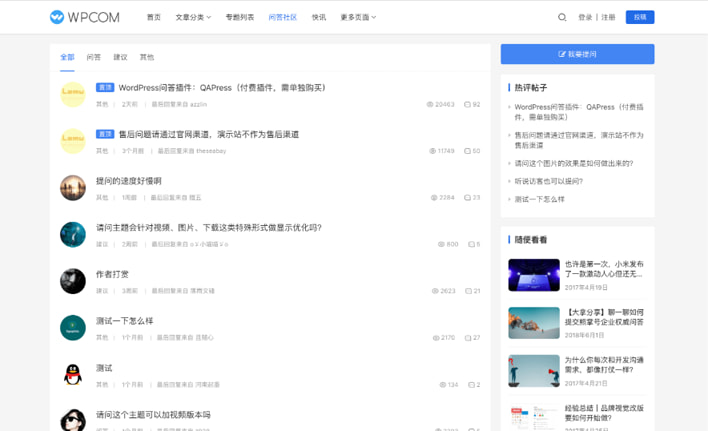
Task: Select the 问答社区 nav item
Action: pos(283,17)
